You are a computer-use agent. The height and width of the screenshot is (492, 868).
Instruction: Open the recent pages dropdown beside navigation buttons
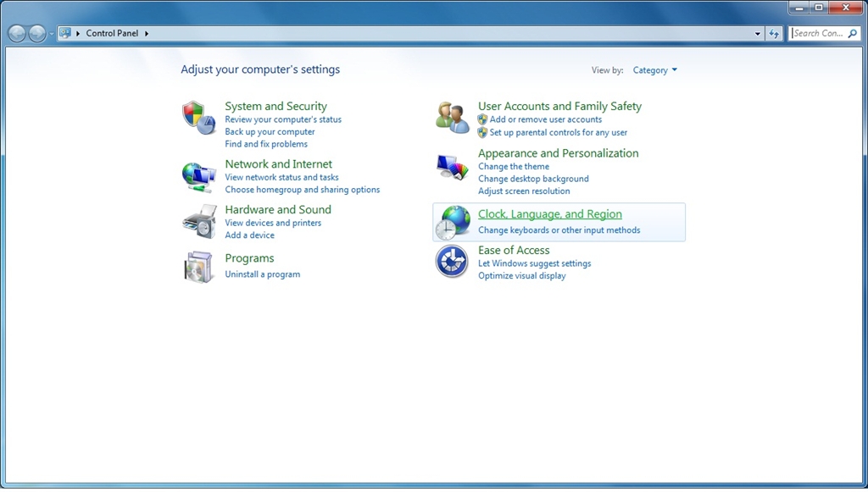click(52, 34)
